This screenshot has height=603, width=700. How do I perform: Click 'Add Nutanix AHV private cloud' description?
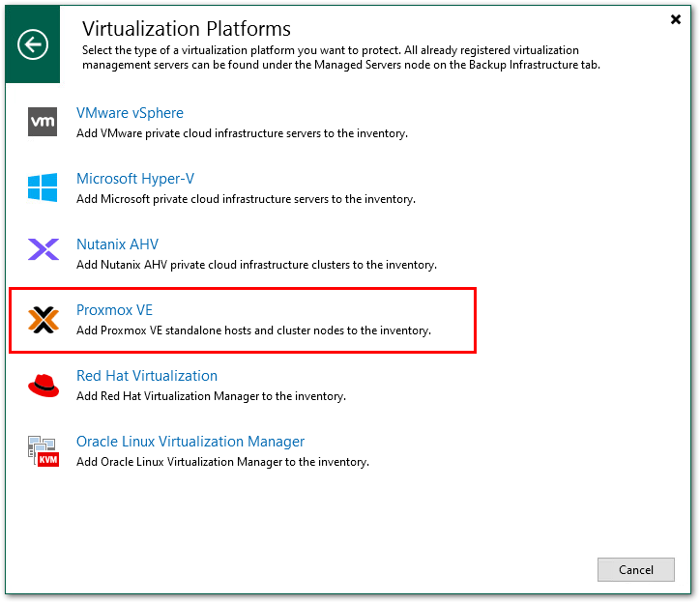click(x=256, y=265)
